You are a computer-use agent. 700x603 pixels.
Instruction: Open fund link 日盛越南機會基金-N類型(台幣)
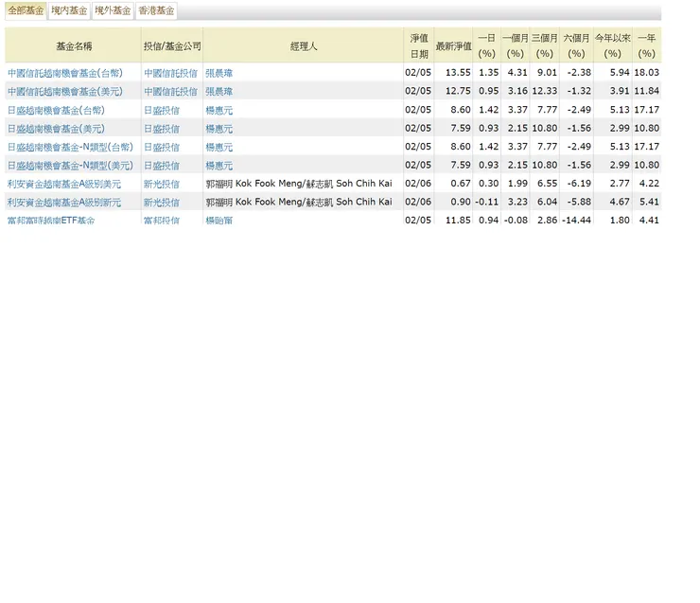tap(71, 147)
